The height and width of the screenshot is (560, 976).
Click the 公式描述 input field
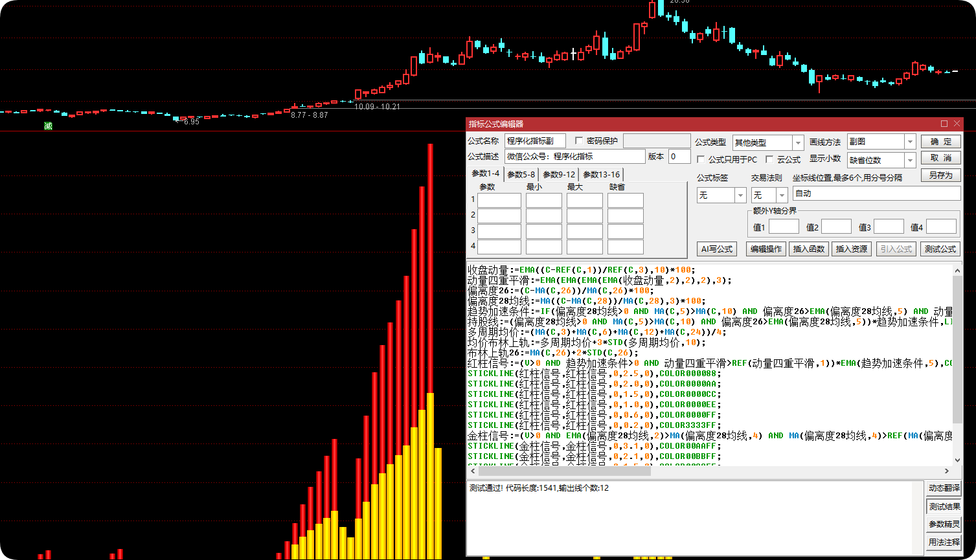click(575, 156)
